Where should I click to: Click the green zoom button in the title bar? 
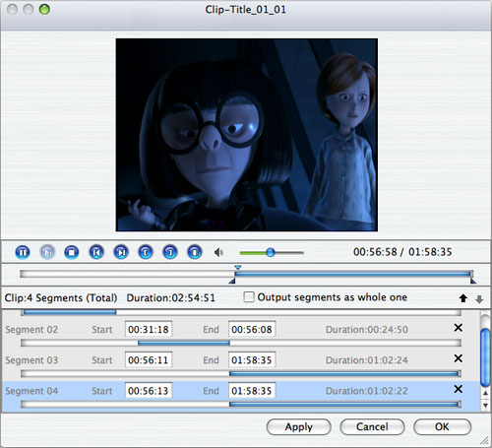tap(44, 9)
